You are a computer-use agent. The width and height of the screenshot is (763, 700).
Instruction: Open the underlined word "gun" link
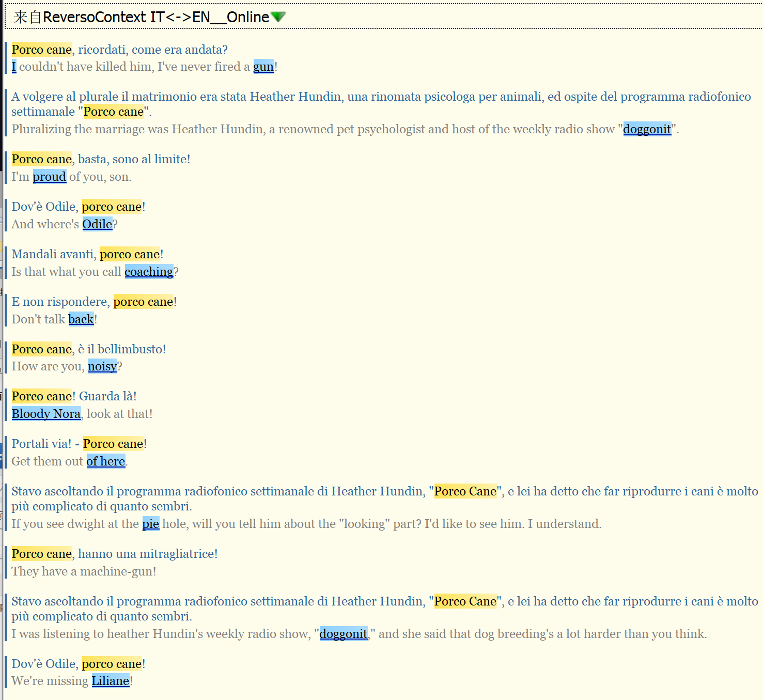pos(263,67)
